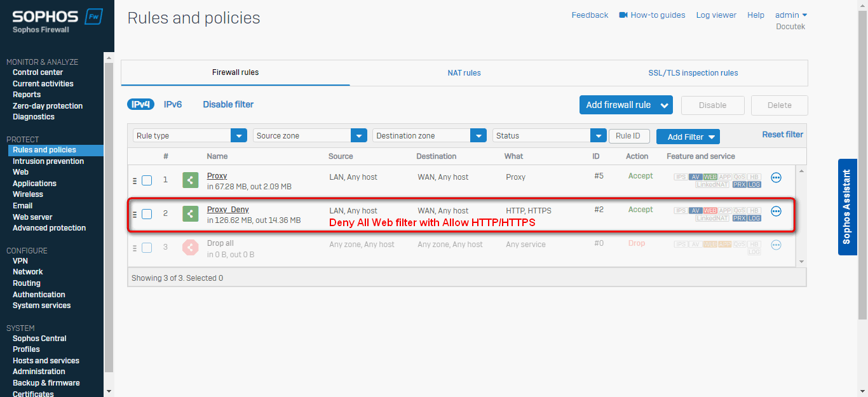
Task: Go to Hosts and services
Action: point(46,361)
